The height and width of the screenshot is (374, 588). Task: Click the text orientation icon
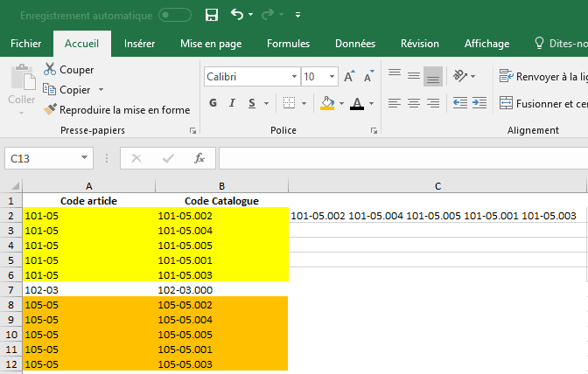(x=461, y=76)
